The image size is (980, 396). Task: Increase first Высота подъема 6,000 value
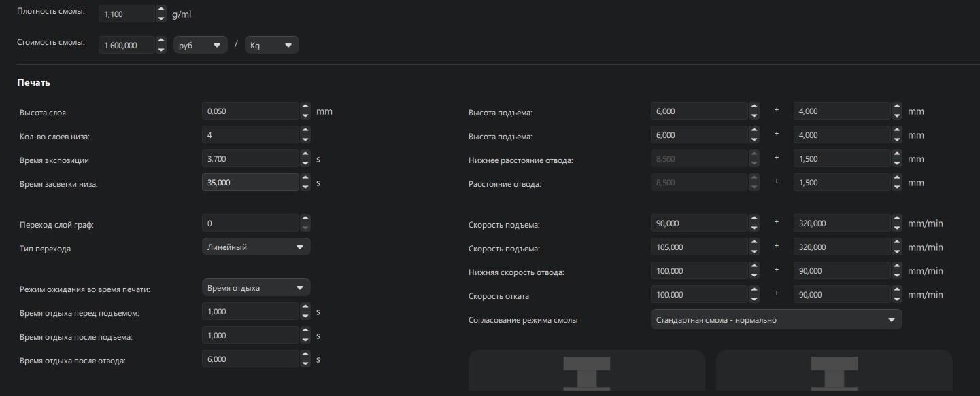pos(754,107)
